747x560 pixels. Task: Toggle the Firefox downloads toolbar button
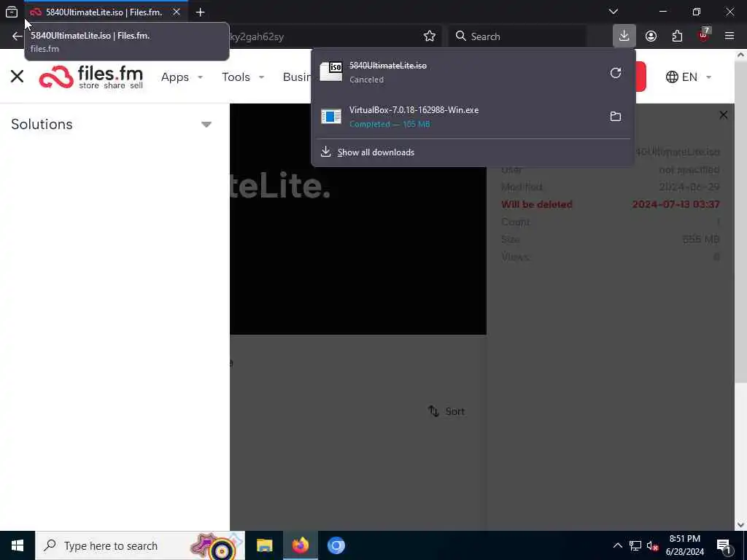click(x=624, y=36)
